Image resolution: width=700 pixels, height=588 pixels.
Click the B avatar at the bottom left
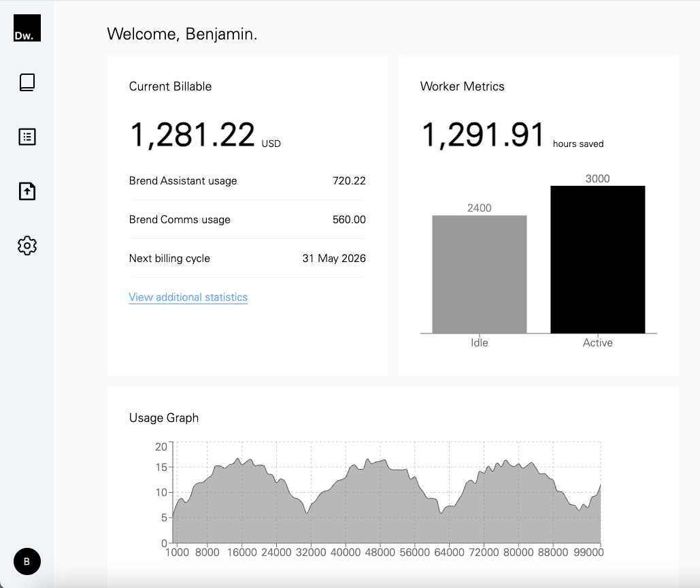[27, 561]
